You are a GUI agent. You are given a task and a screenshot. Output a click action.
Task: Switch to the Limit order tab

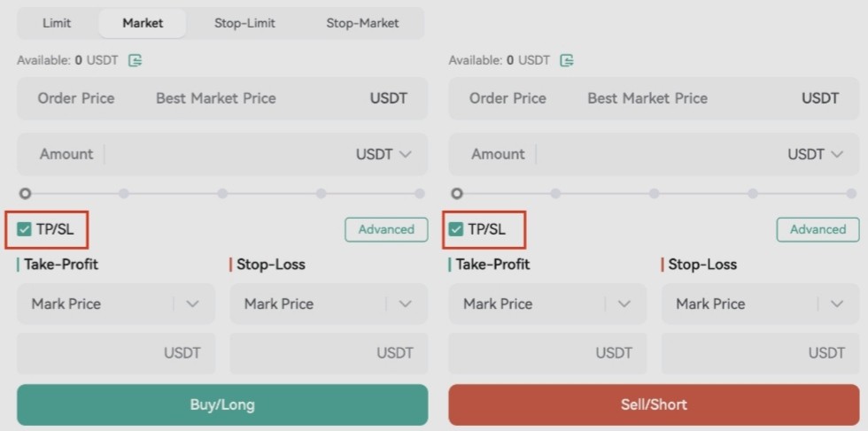tap(57, 23)
